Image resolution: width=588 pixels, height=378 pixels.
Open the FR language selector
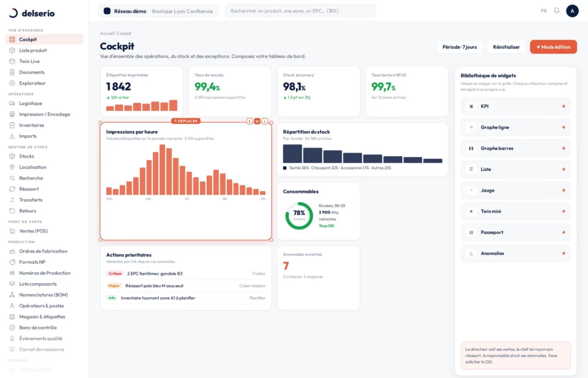point(544,11)
